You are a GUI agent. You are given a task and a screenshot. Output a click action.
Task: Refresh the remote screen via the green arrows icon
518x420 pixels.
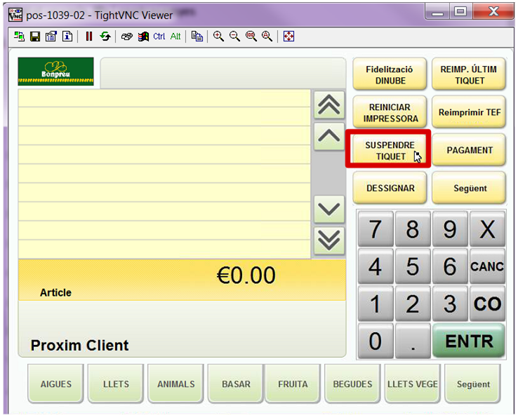click(105, 36)
